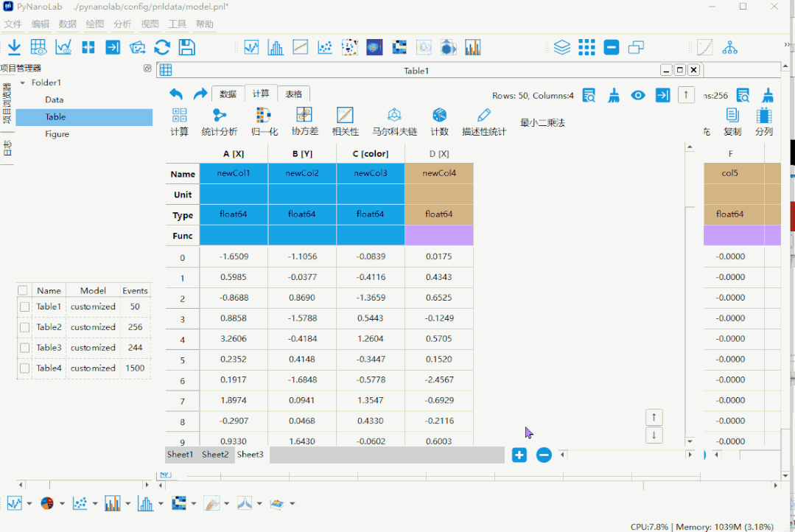Open the table view icon with eye
The image size is (795, 532).
38,47
